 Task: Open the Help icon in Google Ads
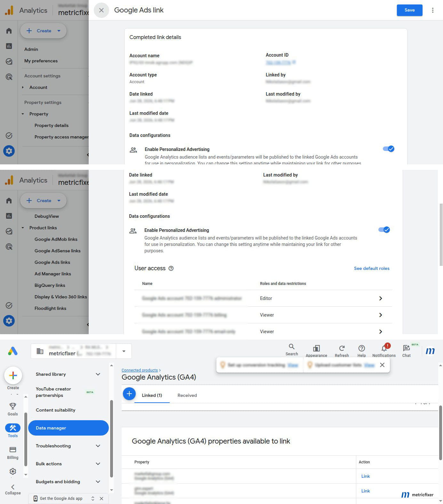[x=362, y=351]
